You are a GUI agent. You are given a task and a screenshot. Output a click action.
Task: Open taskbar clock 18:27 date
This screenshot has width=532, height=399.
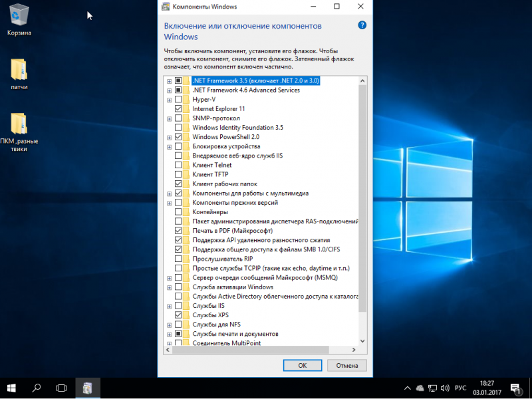pos(487,388)
